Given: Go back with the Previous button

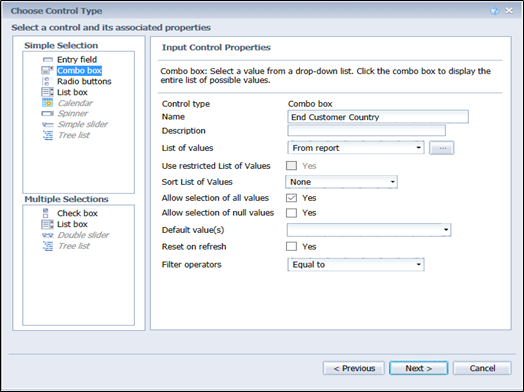Looking at the screenshot, I should 354,368.
